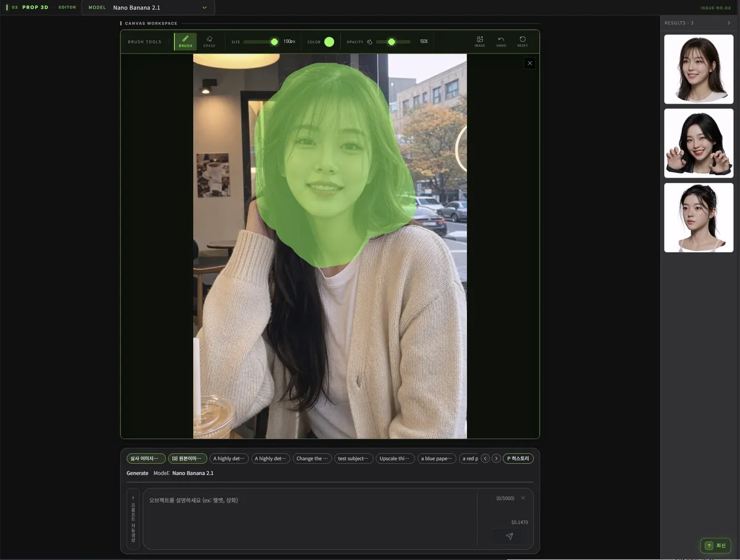Choose the 'Change the' prompt chip
Screen dimensions: 740x560
coord(313,459)
